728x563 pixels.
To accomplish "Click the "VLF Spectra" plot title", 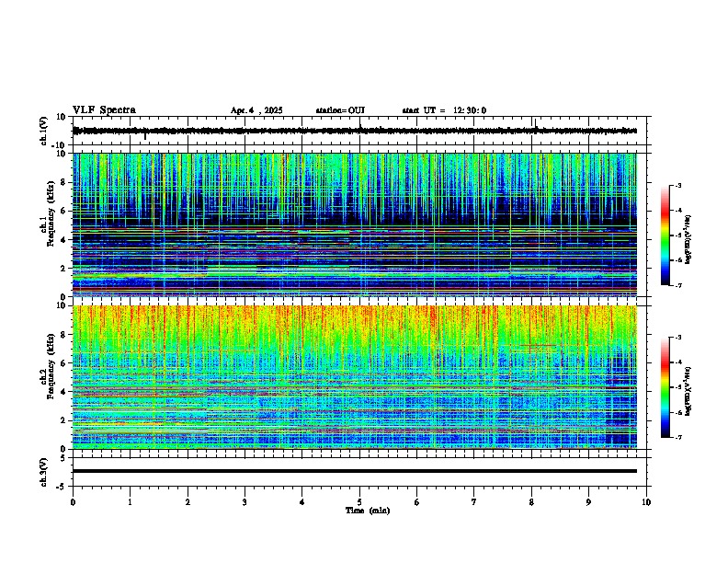I will [x=104, y=110].
